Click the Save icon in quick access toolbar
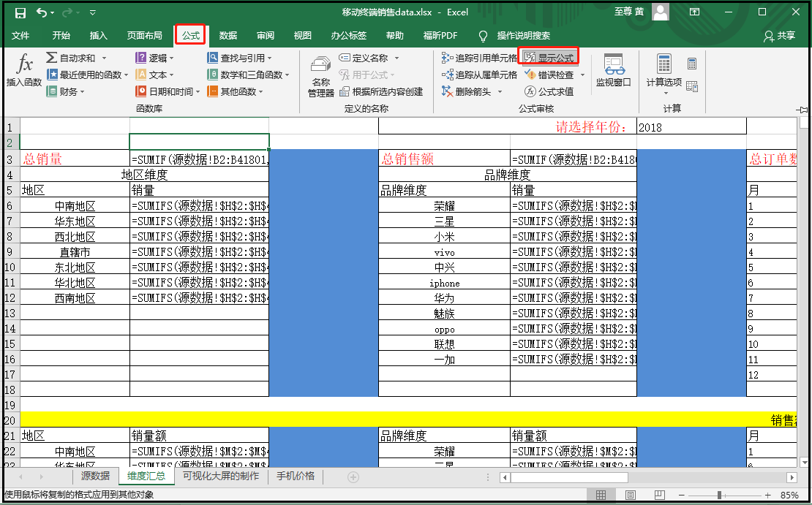This screenshot has height=505, width=812. pyautogui.click(x=20, y=12)
